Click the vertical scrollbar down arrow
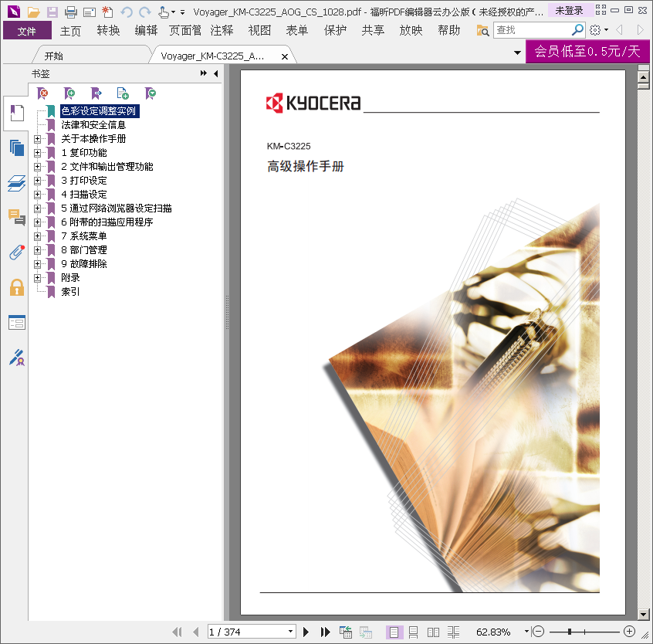Viewport: 653px width, 644px height. coord(644,614)
